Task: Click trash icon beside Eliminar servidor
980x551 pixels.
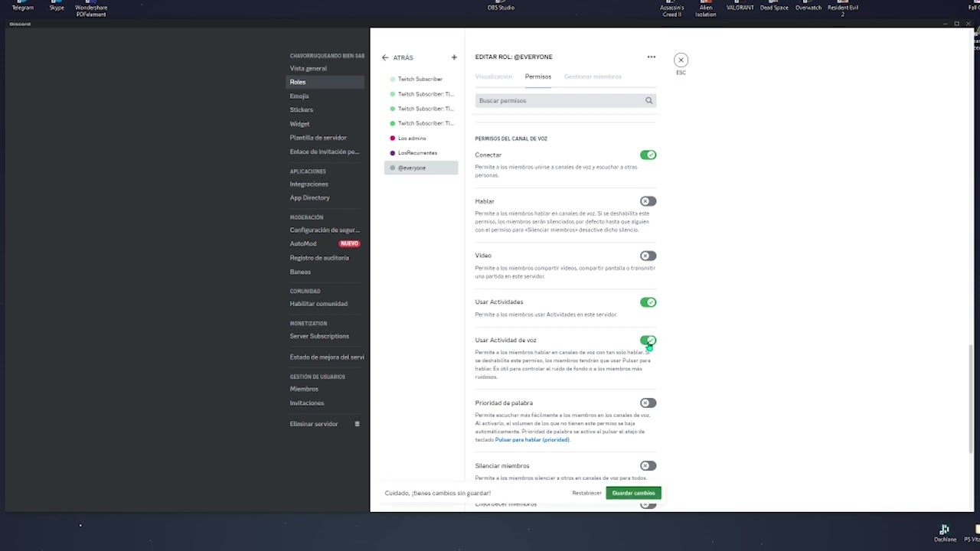Action: click(357, 424)
